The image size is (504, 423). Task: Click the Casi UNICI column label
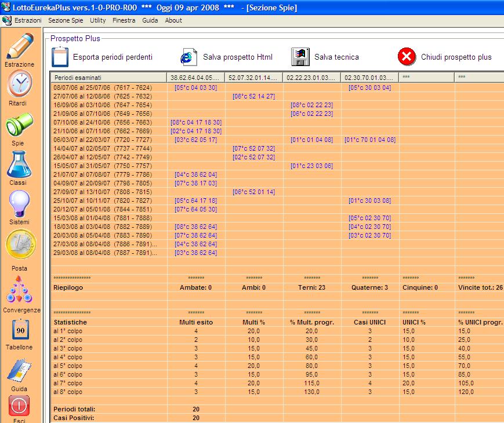tap(369, 322)
